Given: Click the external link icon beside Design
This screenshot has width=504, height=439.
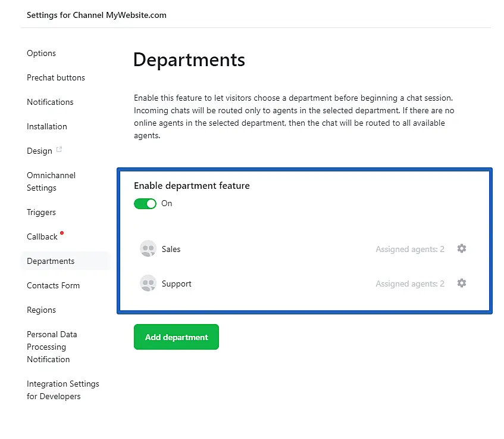Looking at the screenshot, I should point(59,150).
